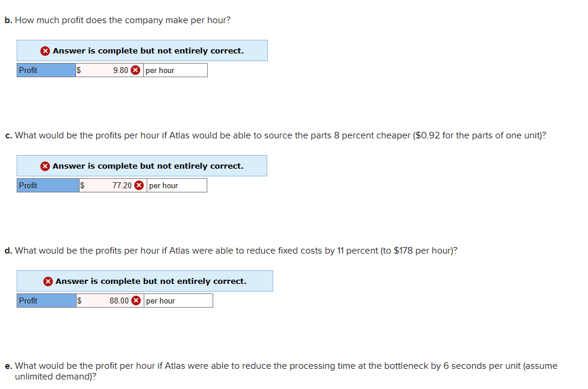Select the 77.20 answer input field
This screenshot has height=389, width=588.
pos(113,185)
